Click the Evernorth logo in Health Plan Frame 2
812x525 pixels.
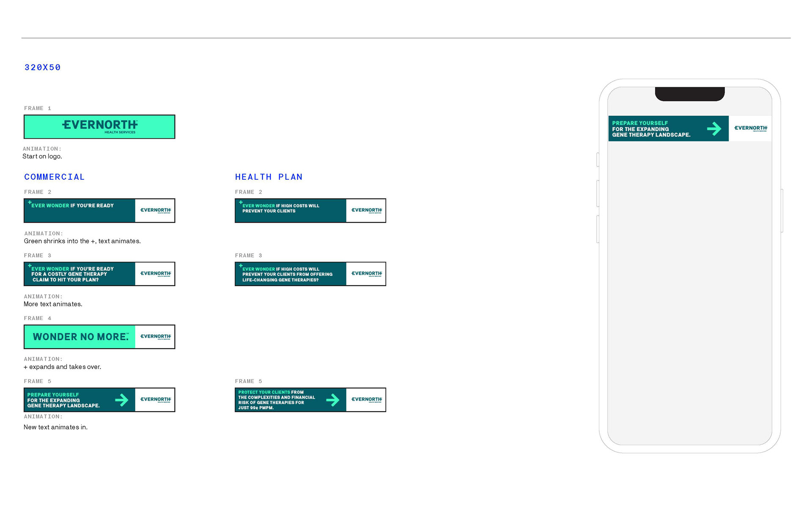tap(367, 210)
